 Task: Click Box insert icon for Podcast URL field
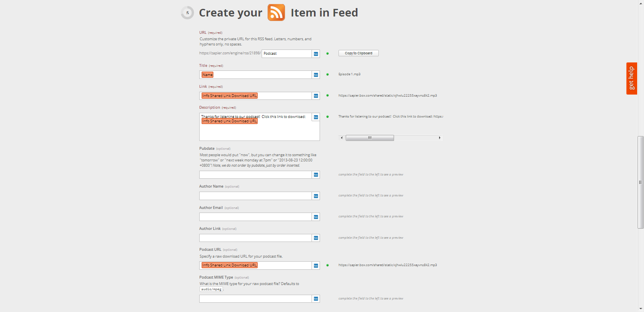316,265
